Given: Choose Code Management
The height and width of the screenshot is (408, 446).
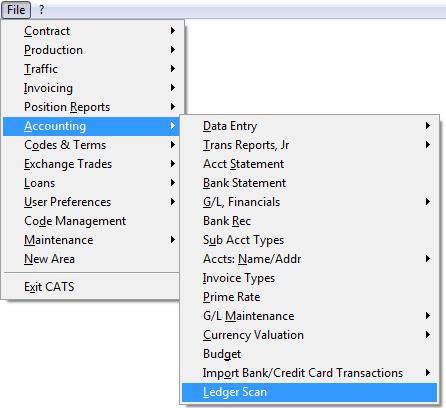Looking at the screenshot, I should click(x=91, y=221).
